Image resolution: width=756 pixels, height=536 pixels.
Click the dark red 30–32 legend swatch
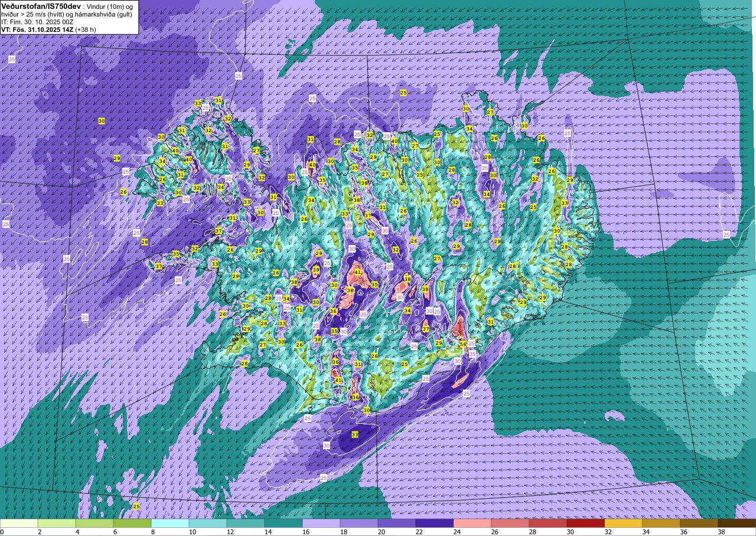click(586, 523)
